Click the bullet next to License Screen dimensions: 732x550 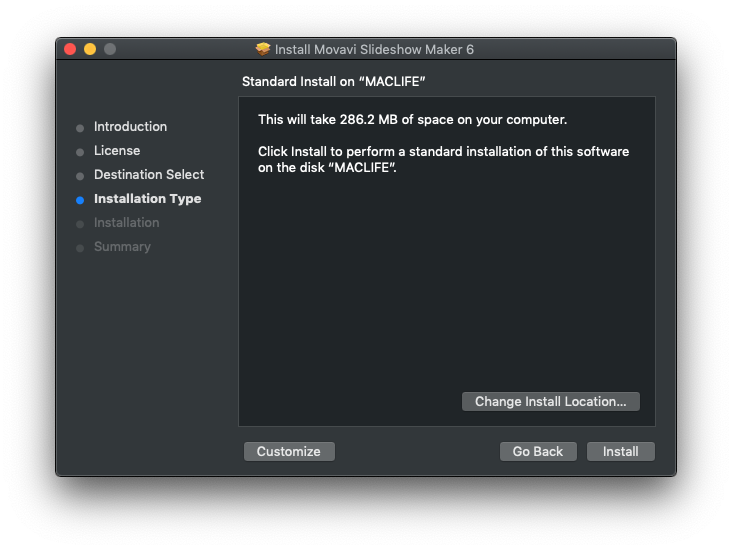80,152
